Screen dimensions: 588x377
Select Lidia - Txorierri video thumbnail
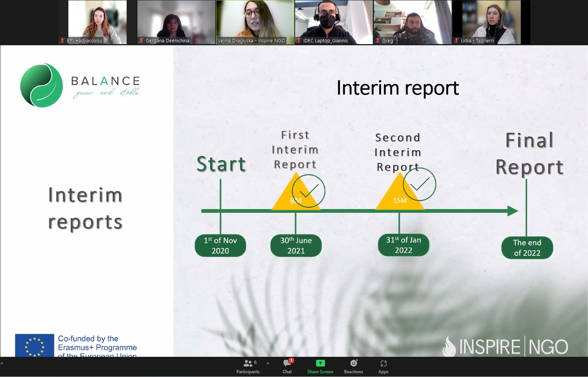pos(492,22)
